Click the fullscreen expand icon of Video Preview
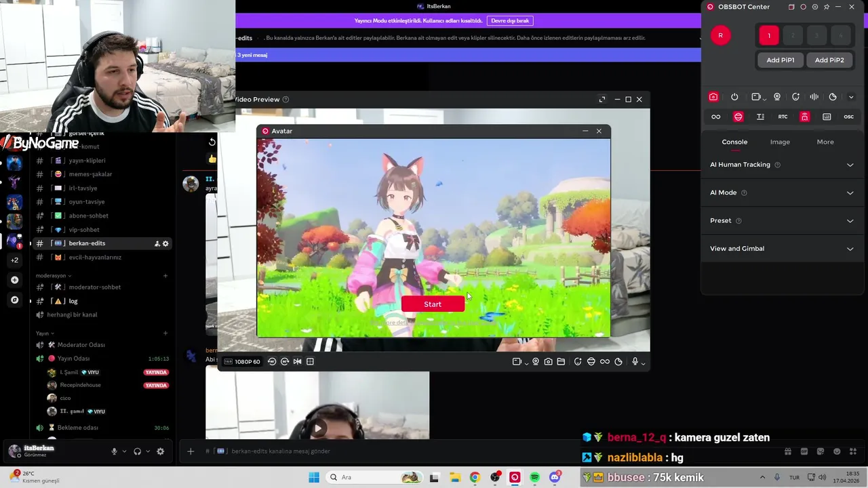 pos(602,100)
